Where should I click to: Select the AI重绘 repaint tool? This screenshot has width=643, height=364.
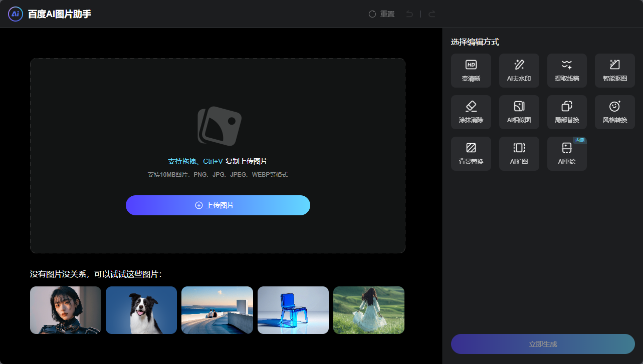[567, 154]
